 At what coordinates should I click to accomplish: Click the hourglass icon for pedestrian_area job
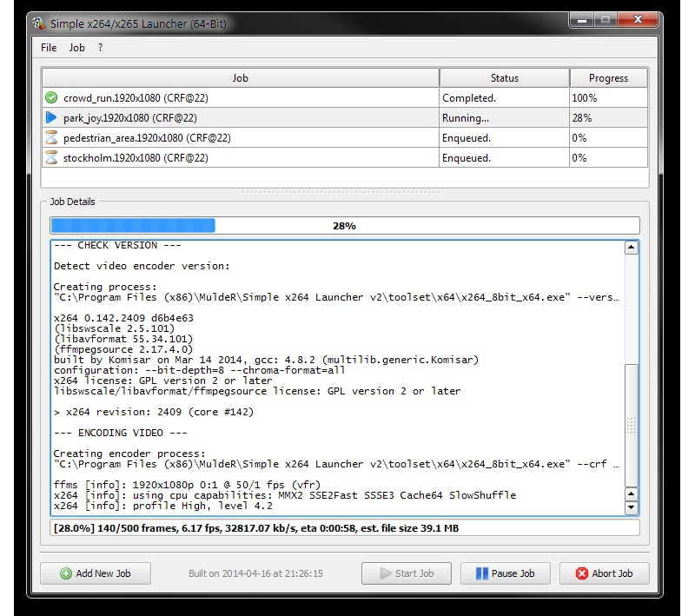tap(51, 137)
